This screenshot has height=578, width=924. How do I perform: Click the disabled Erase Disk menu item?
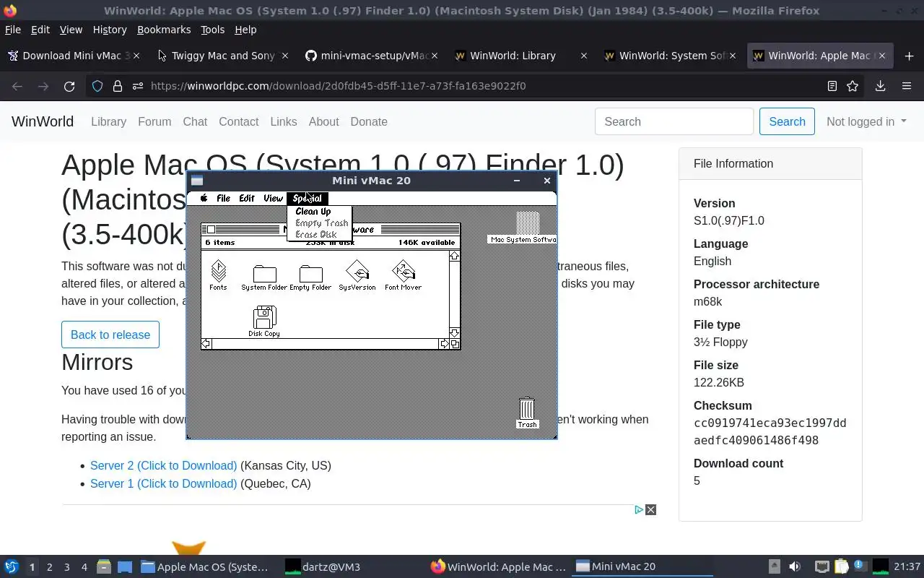(x=316, y=235)
